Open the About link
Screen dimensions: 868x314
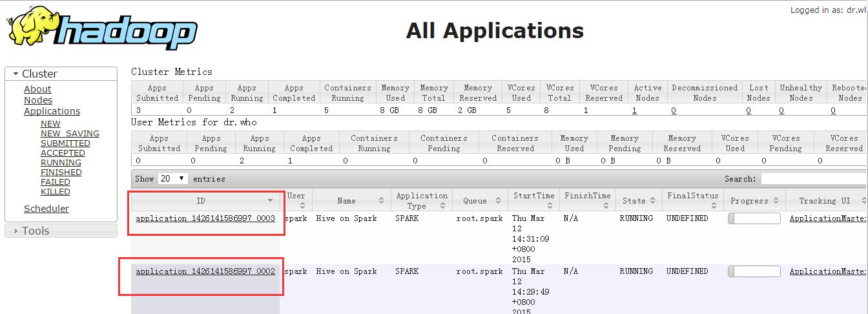[x=37, y=89]
